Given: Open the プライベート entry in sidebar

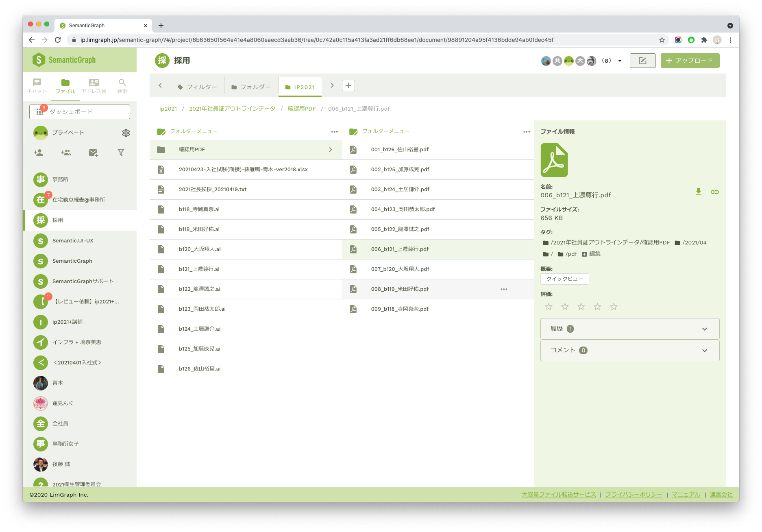Looking at the screenshot, I should click(x=68, y=133).
